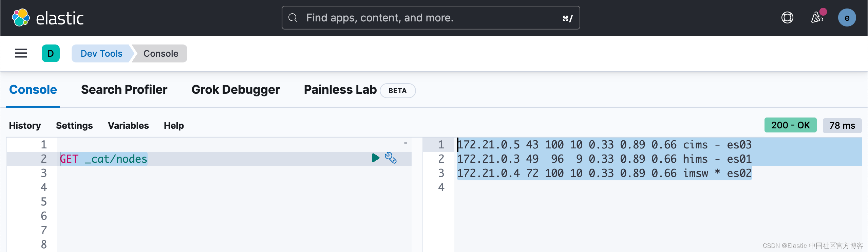Switch to the Grok Debugger tab

click(235, 90)
